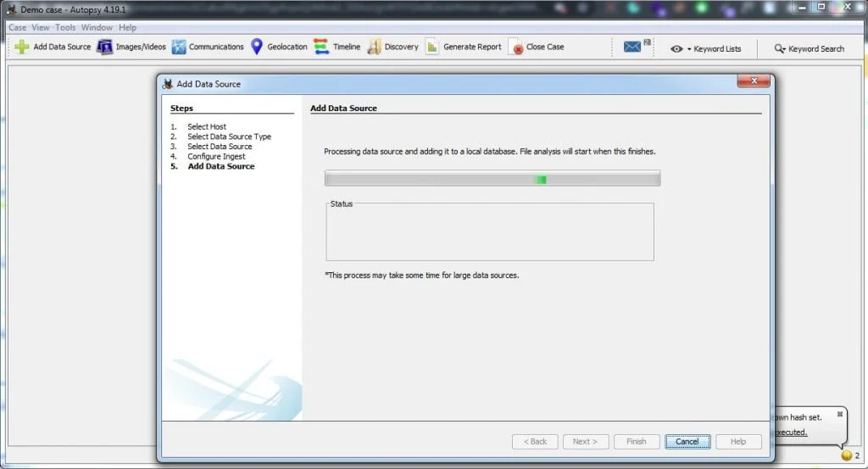The image size is (868, 469).
Task: Click 'Select Data Source Type' step
Action: coord(229,137)
